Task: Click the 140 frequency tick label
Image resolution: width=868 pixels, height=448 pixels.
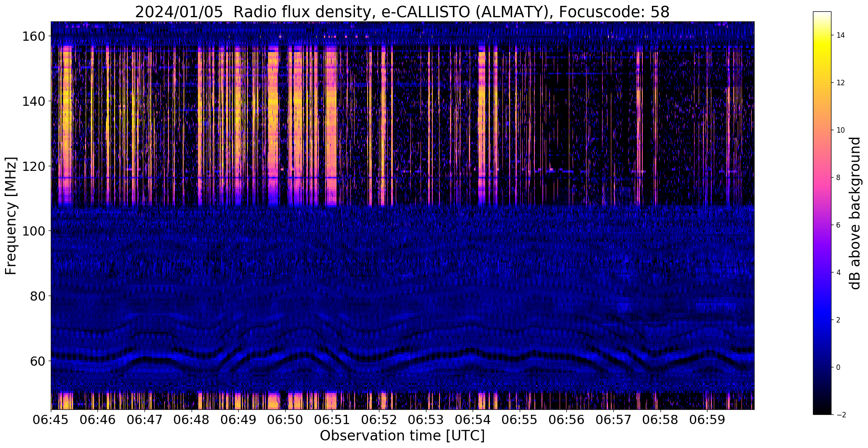Action: pos(33,101)
